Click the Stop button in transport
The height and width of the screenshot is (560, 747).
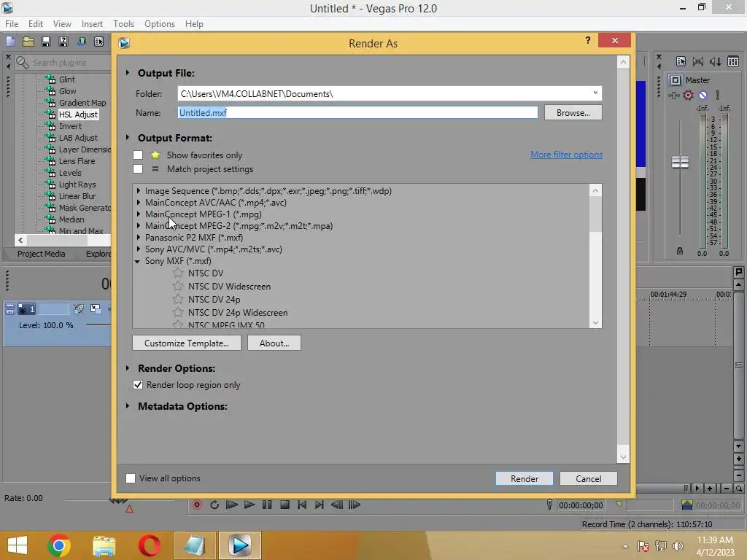tap(285, 505)
